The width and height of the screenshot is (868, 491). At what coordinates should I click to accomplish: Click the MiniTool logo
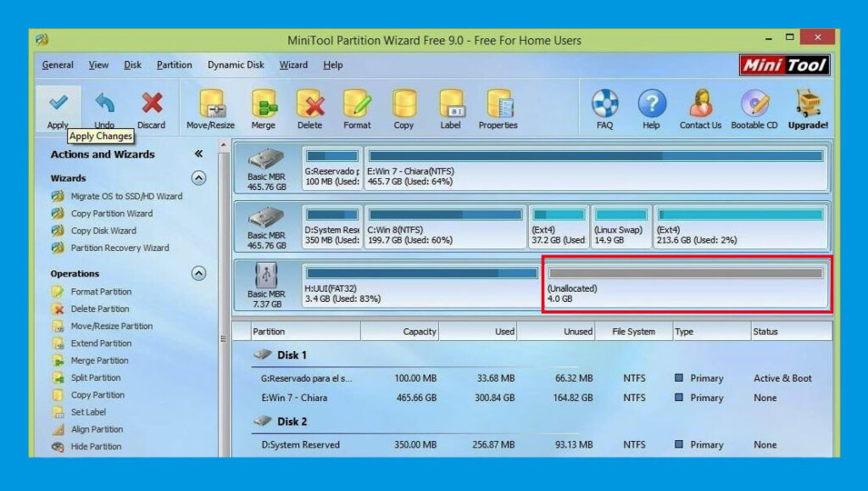pyautogui.click(x=784, y=65)
